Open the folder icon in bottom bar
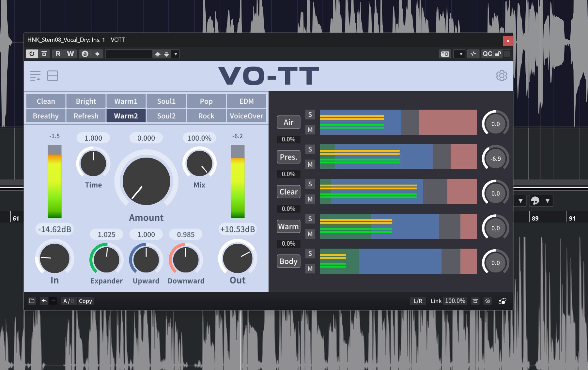The height and width of the screenshot is (370, 588). tap(32, 301)
